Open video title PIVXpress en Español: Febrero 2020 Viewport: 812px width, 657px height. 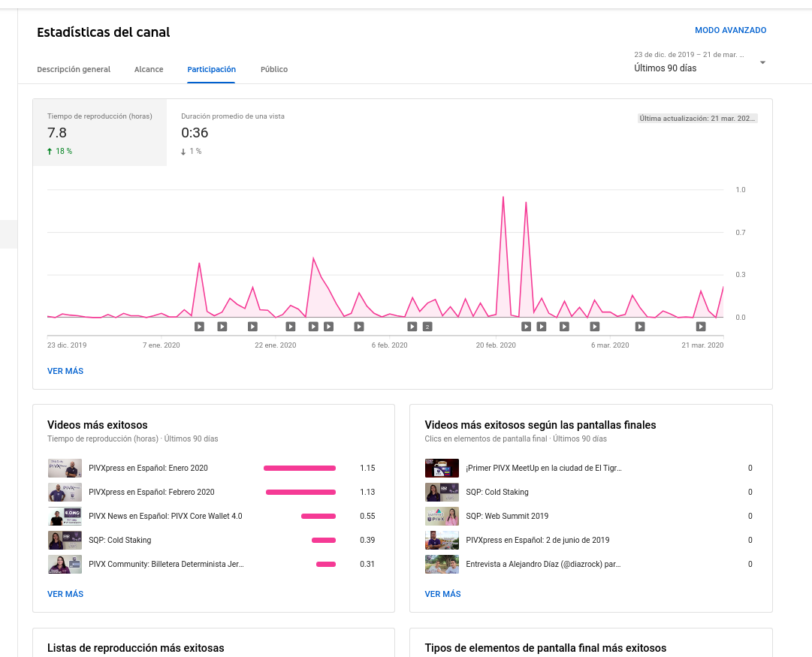(151, 492)
